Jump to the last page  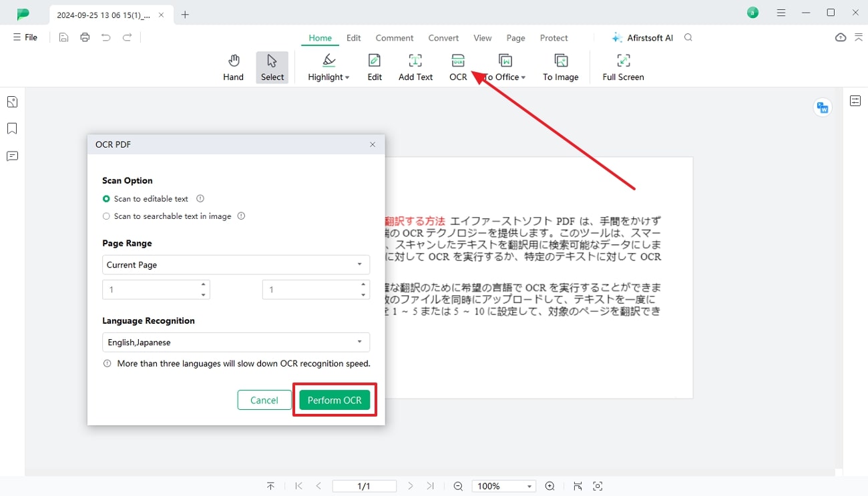tap(430, 486)
